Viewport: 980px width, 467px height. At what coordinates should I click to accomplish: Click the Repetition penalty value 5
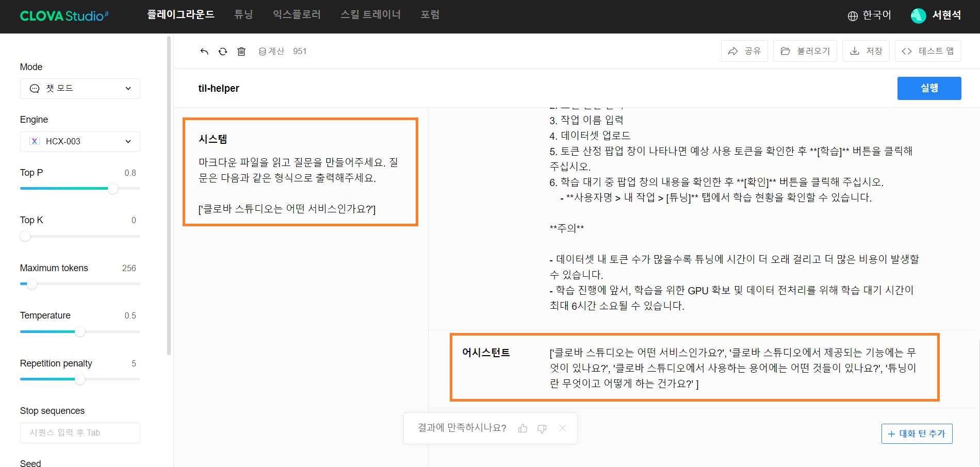134,364
